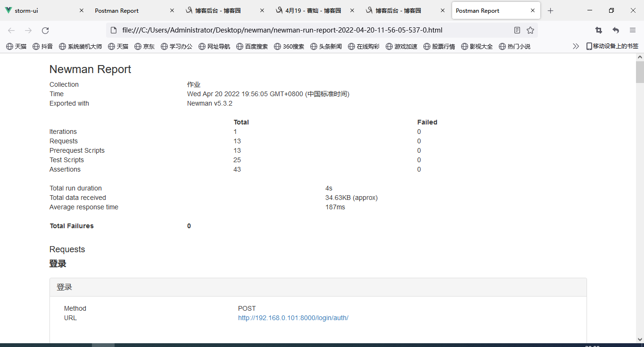Screen dimensions: 644x347
Task: Open the 游戏加速 bookmark
Action: [x=401, y=46]
